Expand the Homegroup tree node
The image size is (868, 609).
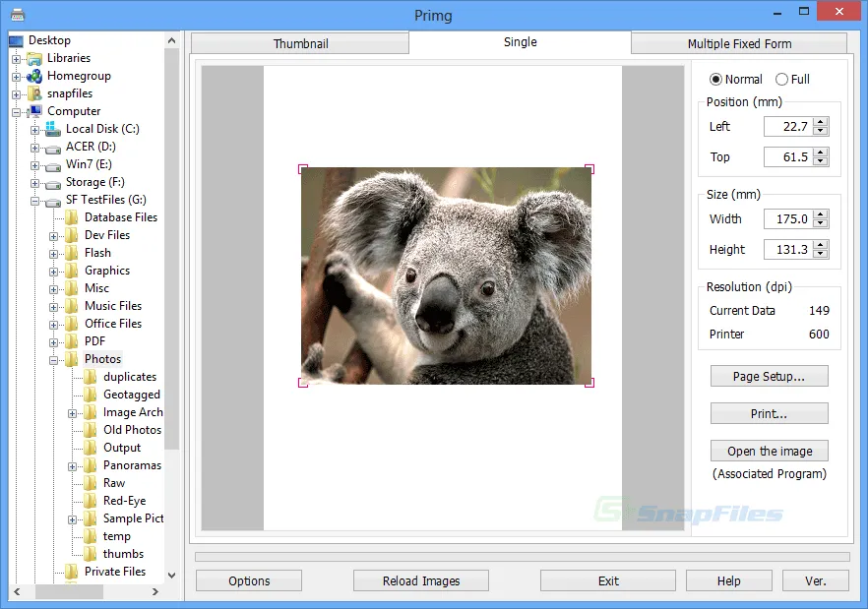(x=16, y=77)
